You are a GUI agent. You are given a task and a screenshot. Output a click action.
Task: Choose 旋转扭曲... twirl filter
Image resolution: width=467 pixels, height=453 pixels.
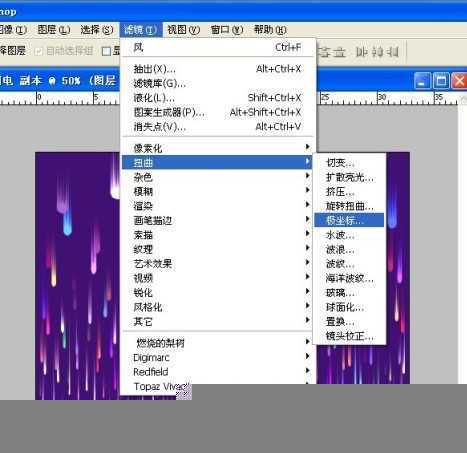point(349,206)
